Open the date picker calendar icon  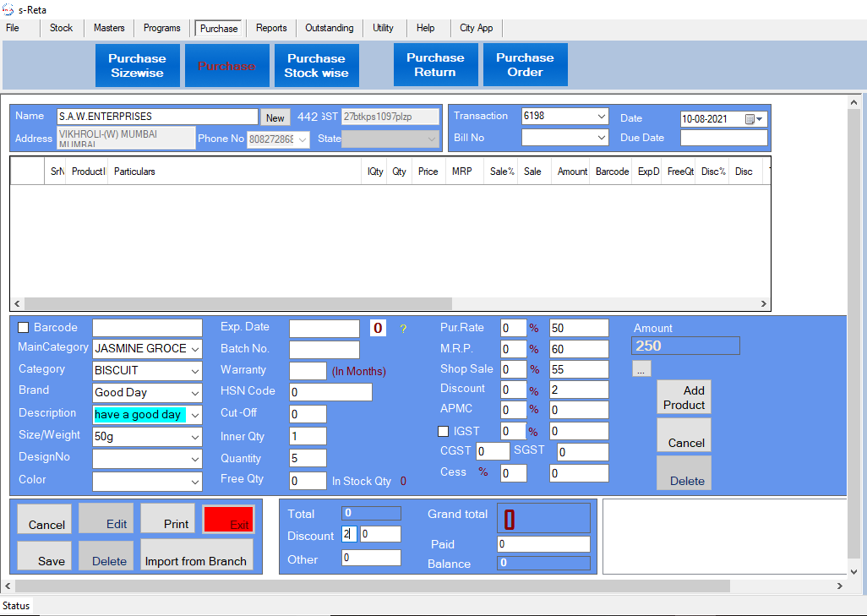point(750,119)
